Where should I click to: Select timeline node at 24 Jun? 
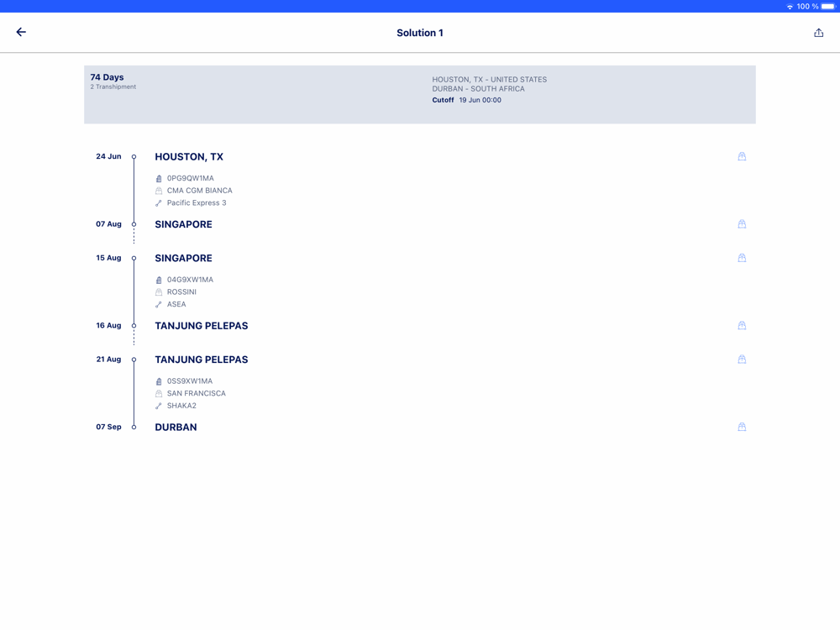coord(134,156)
